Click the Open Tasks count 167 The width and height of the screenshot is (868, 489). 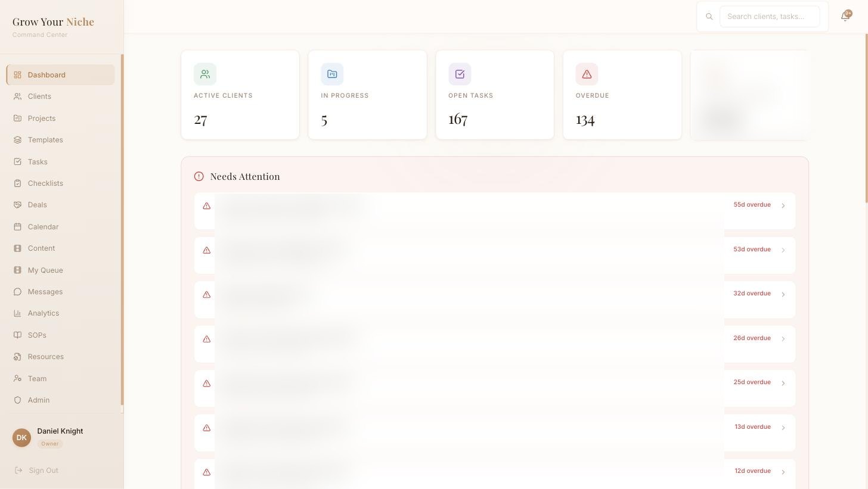[458, 120]
